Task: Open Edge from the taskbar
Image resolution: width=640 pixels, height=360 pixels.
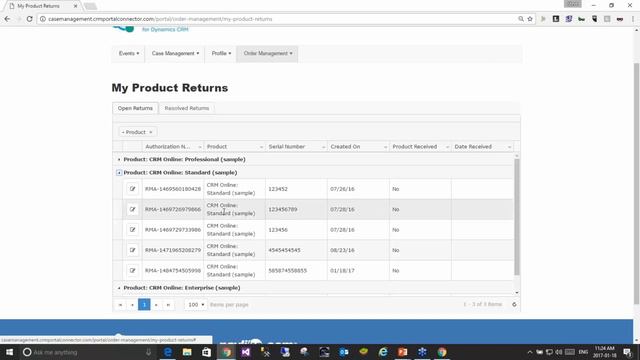Action: [x=167, y=352]
